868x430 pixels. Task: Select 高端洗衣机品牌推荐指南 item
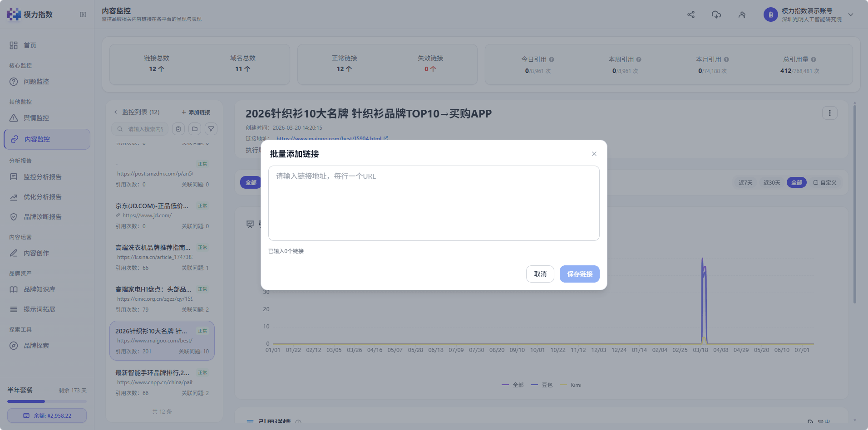pos(162,258)
